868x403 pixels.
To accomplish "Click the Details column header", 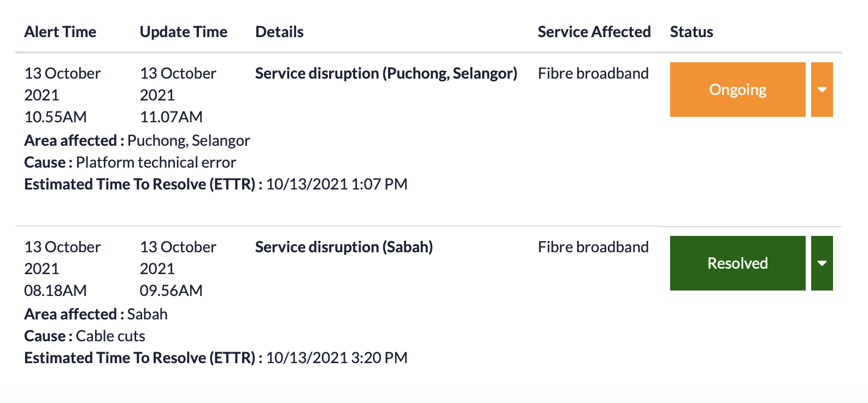I will [x=279, y=32].
